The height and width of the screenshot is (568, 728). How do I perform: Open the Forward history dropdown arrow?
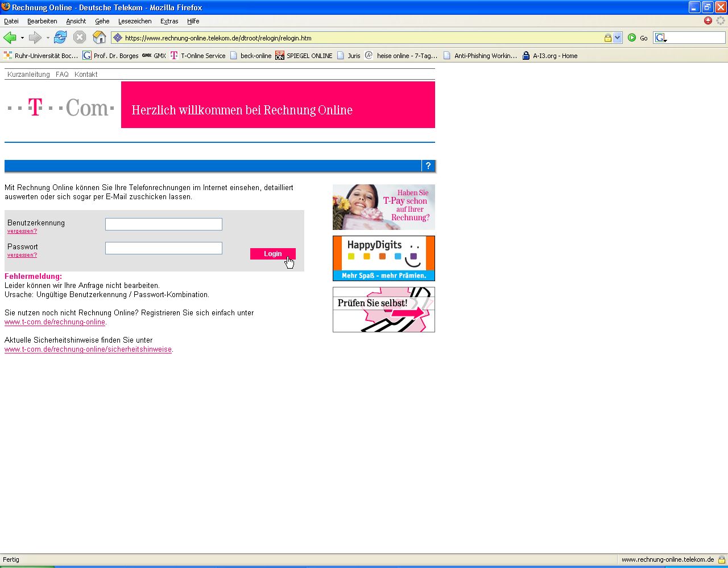tap(48, 38)
